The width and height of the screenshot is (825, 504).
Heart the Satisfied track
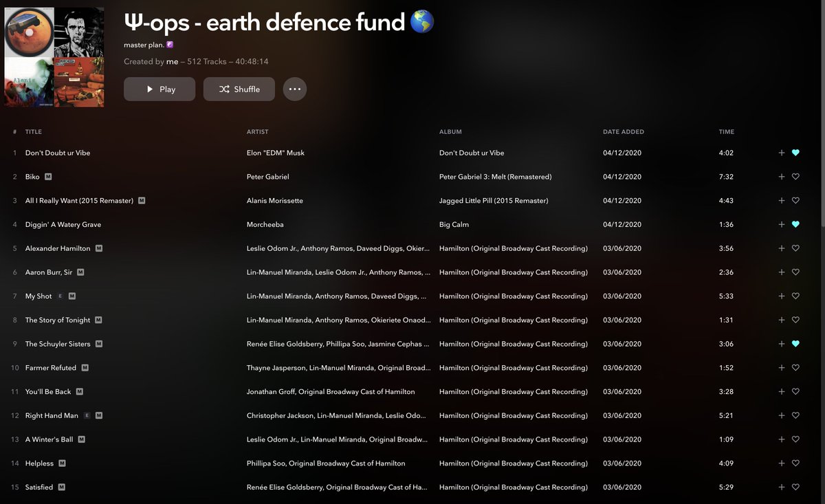(x=795, y=487)
